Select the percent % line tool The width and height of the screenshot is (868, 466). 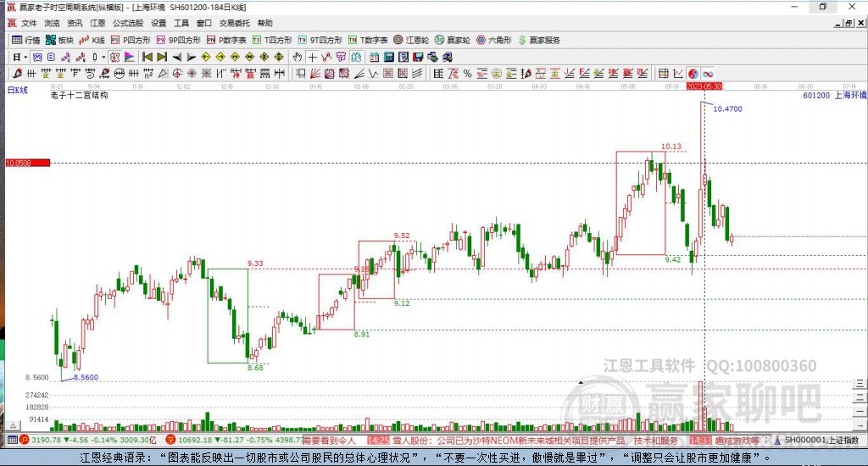(x=467, y=74)
